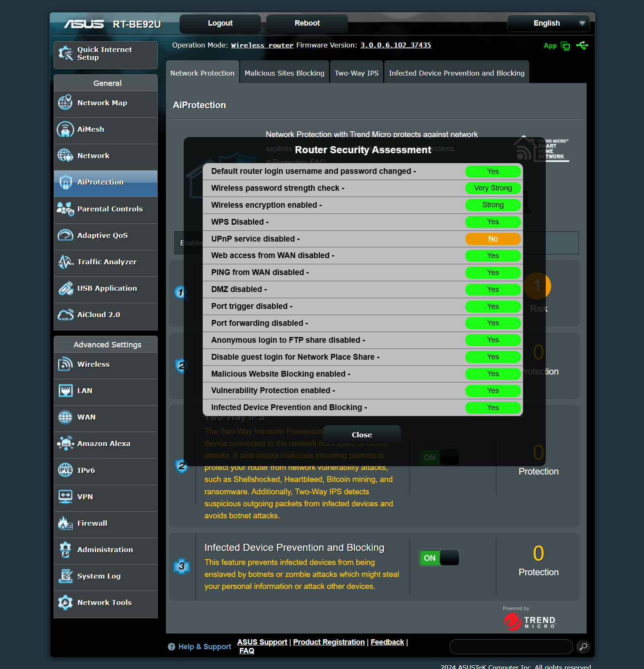The width and height of the screenshot is (644, 669).
Task: Click 'PING from WAN disabled -' label
Action: click(260, 273)
